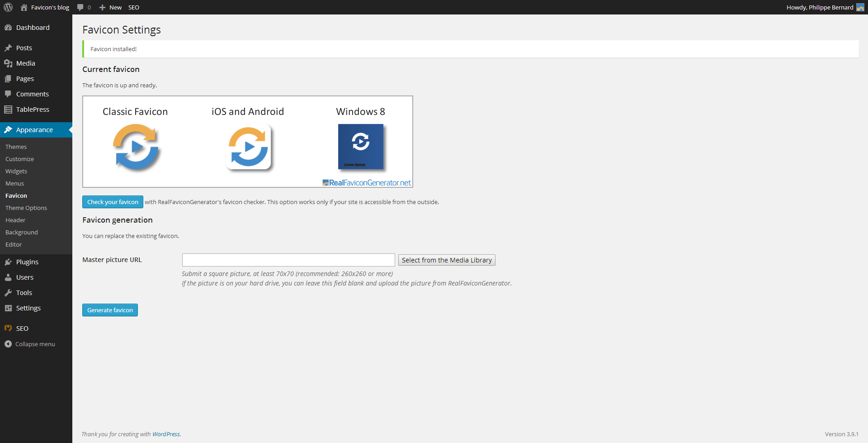Viewport: 868px width, 443px height.
Task: Click the Generate favicon button
Action: (x=110, y=310)
